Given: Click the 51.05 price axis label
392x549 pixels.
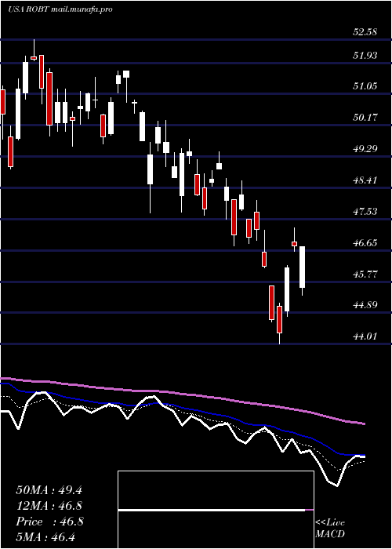Looking at the screenshot, I should [x=365, y=86].
